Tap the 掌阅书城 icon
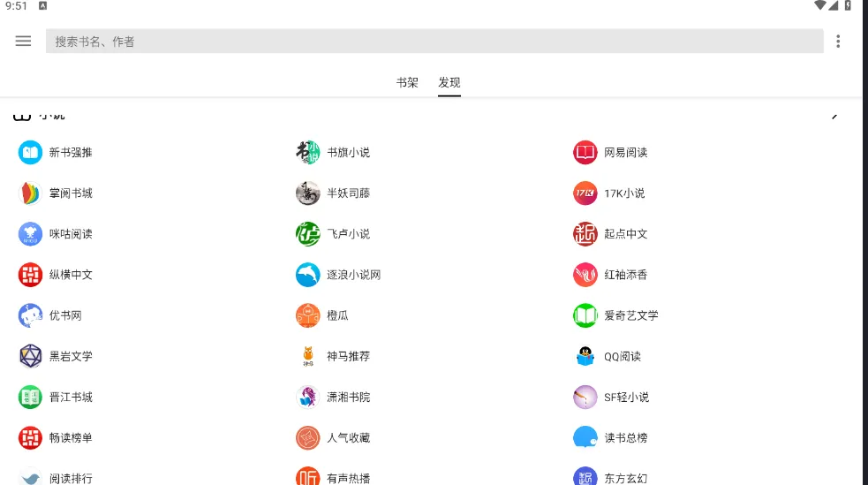Screen dimensions: 868x485 click(30, 193)
